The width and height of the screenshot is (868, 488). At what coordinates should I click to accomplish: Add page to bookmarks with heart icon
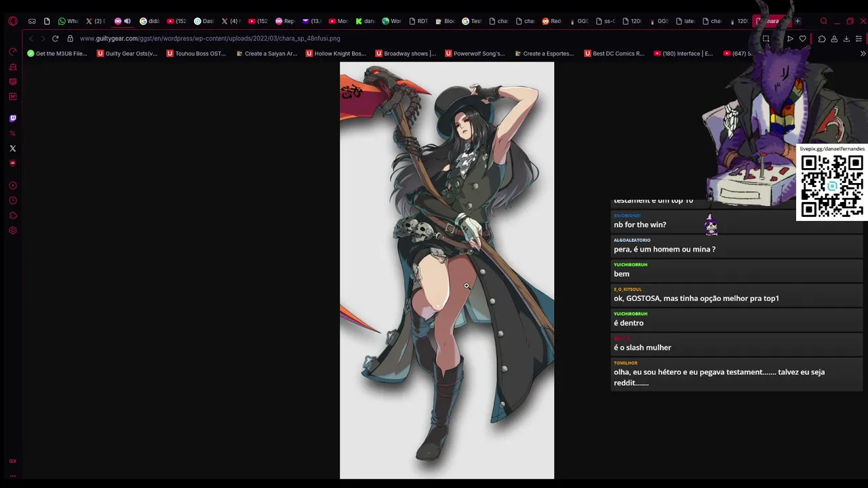coord(803,39)
